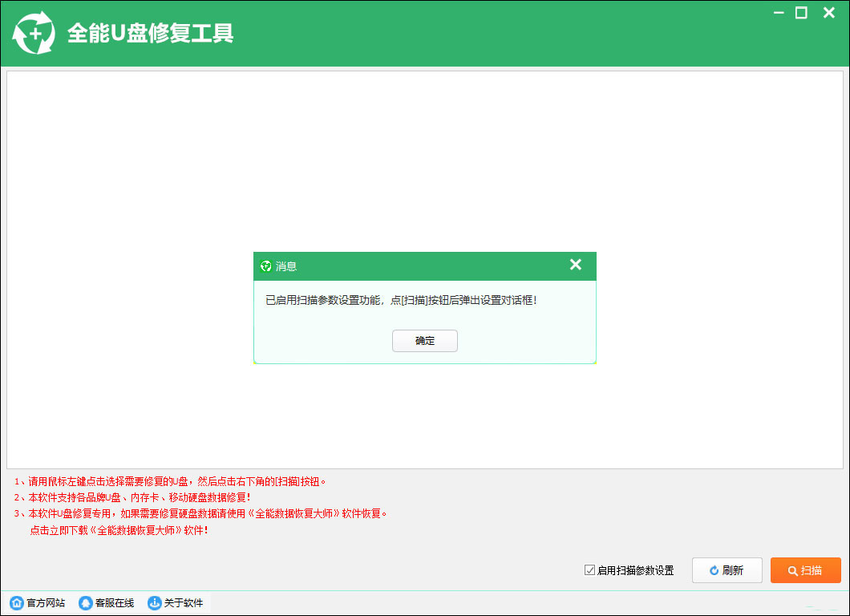Click the green recovery icon in the 消息 dialog header
The image size is (850, 616).
pyautogui.click(x=265, y=265)
